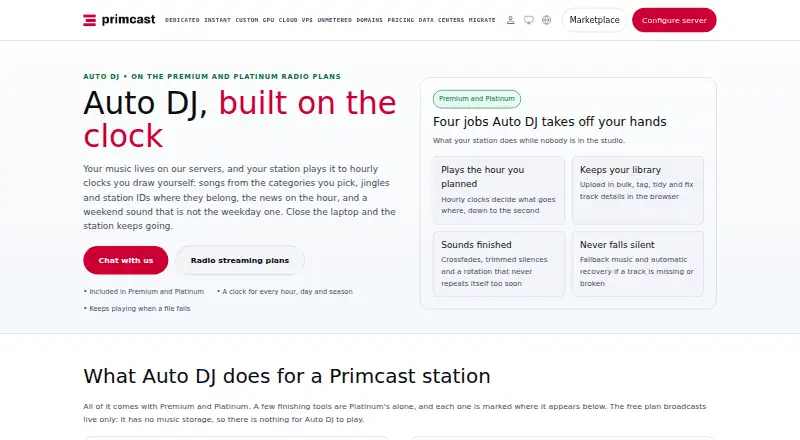Open the Instant menu item

(217, 20)
